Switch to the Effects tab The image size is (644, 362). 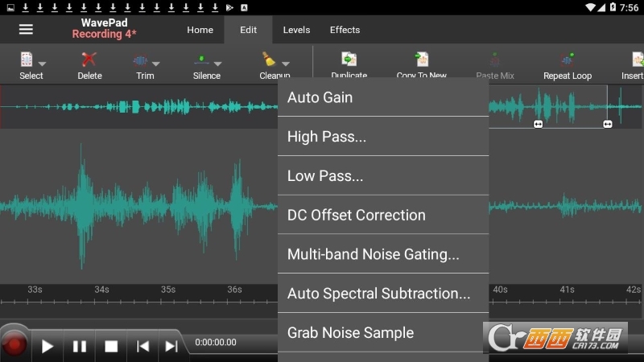345,30
